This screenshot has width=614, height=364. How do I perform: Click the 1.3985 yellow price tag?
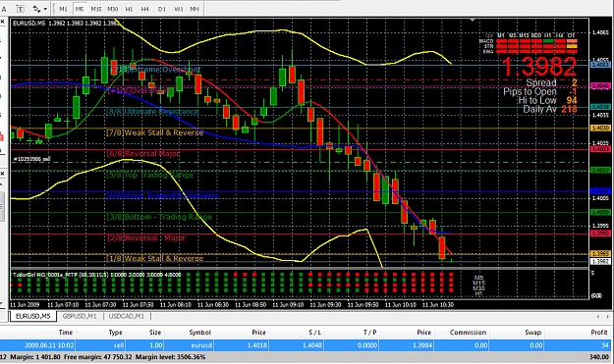click(x=600, y=254)
